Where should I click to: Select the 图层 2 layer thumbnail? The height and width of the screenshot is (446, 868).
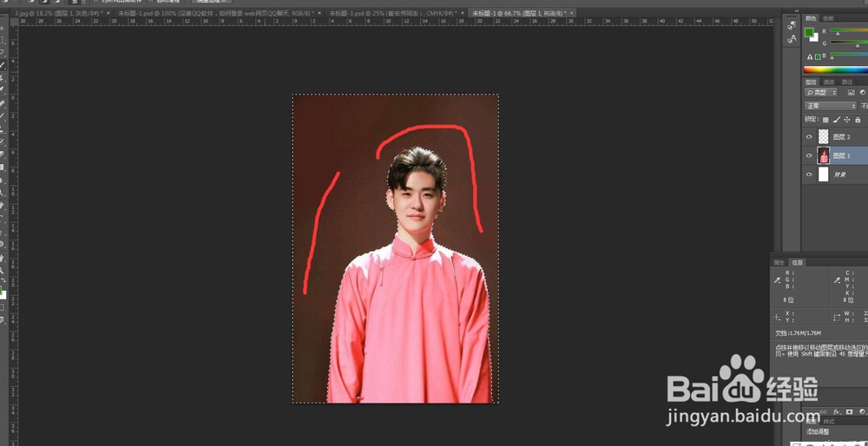[x=824, y=137]
